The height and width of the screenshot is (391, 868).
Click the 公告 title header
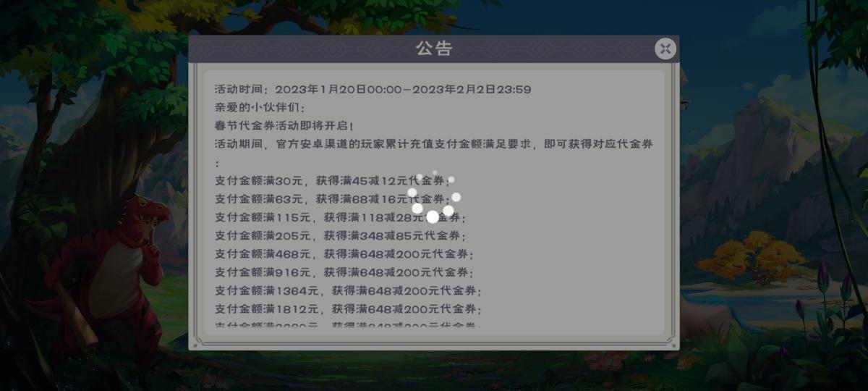pos(433,49)
